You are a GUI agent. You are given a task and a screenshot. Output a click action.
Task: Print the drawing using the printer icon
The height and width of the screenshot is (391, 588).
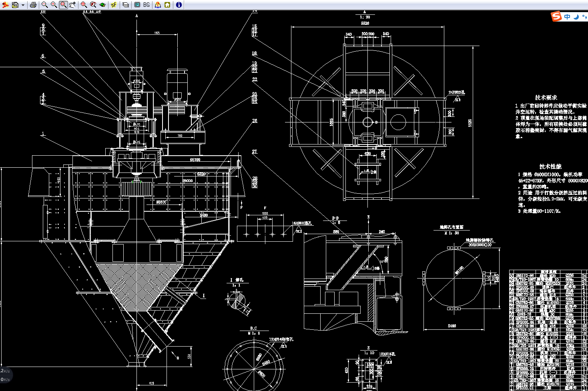click(33, 5)
